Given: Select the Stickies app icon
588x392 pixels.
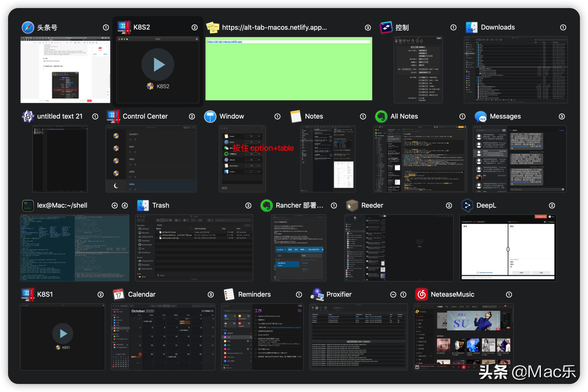Looking at the screenshot, I should click(x=212, y=28).
